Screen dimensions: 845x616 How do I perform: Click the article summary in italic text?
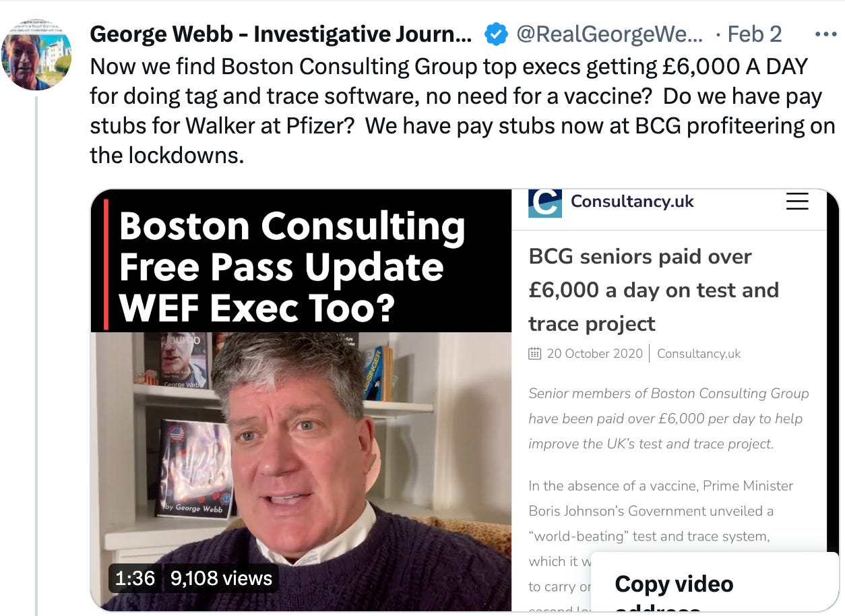pos(668,419)
